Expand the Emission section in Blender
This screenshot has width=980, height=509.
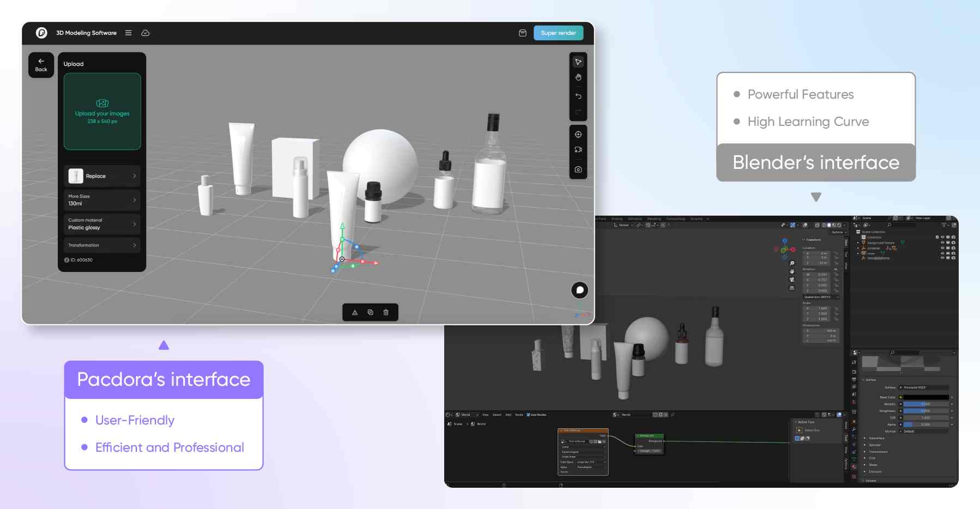tap(875, 471)
